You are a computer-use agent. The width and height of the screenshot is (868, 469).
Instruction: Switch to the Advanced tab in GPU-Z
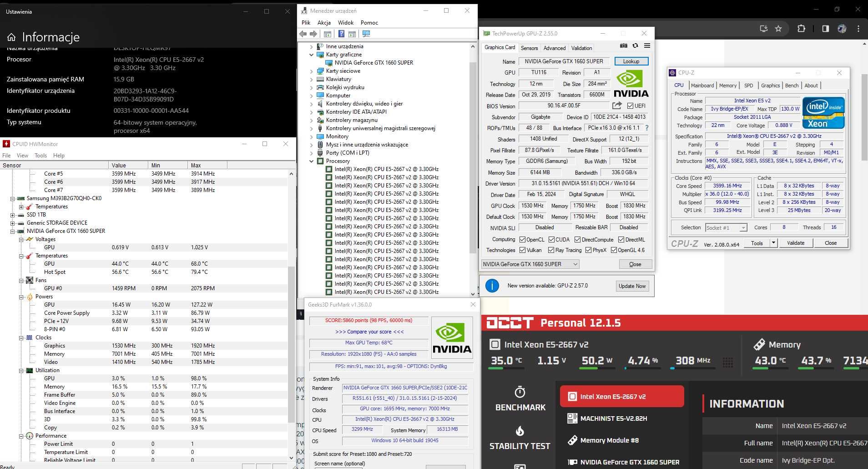tap(555, 48)
